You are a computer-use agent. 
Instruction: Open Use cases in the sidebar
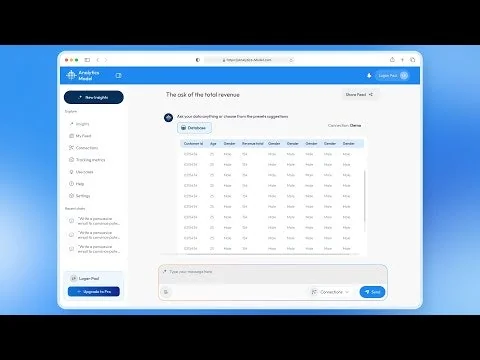tap(81, 172)
